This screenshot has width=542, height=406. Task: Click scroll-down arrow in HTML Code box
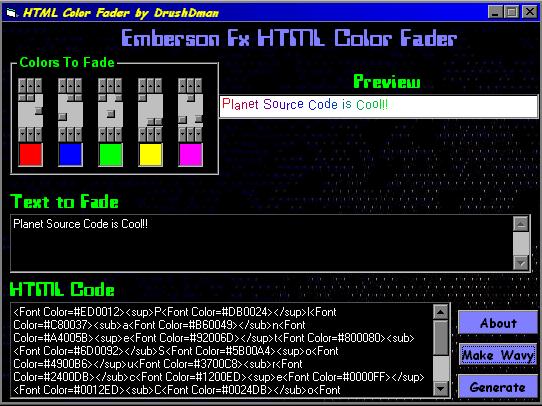(x=440, y=388)
